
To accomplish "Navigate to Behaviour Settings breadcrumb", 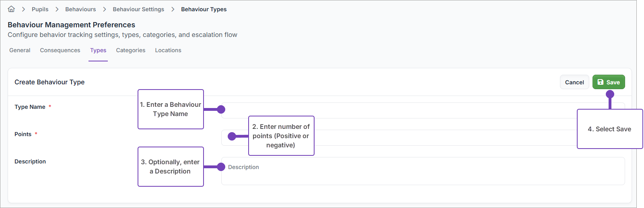I will pyautogui.click(x=138, y=9).
